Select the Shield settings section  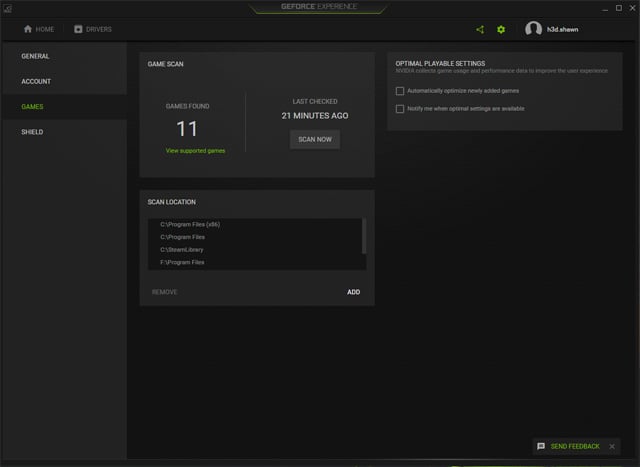pos(32,131)
